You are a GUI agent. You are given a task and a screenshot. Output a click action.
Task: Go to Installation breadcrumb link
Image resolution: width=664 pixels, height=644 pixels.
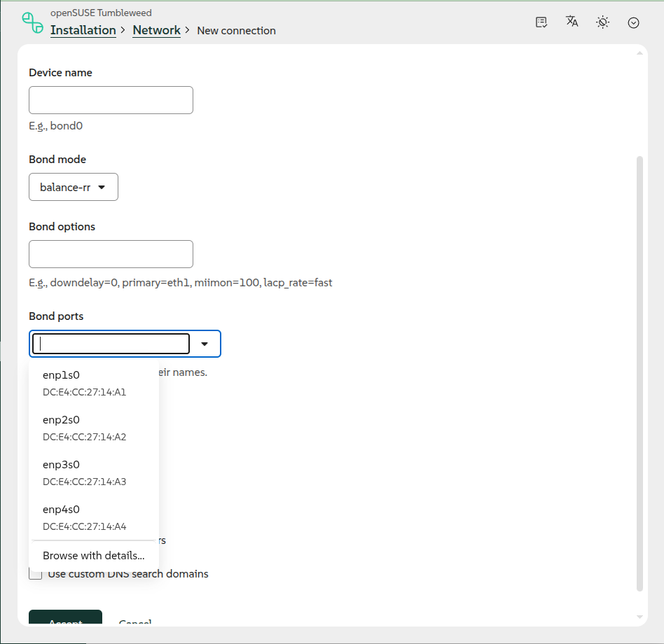click(83, 31)
